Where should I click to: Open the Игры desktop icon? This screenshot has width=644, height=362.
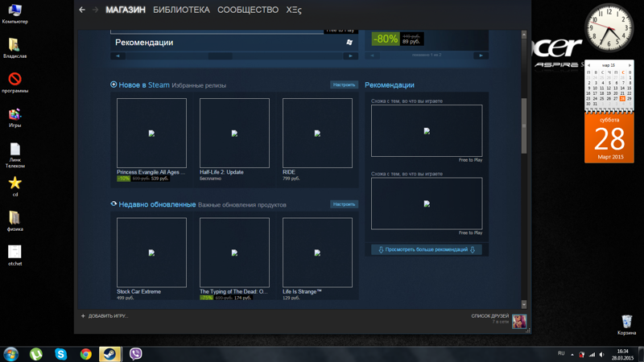(x=14, y=117)
